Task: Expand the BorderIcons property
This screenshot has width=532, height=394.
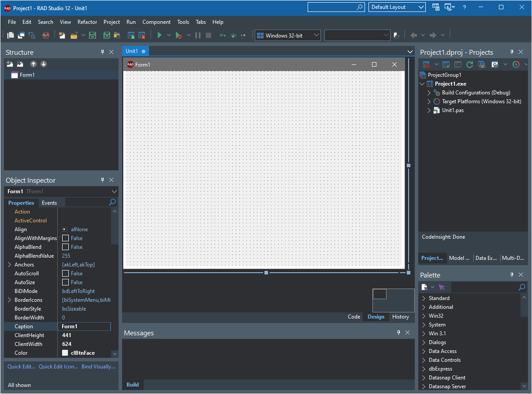Action: (9, 300)
